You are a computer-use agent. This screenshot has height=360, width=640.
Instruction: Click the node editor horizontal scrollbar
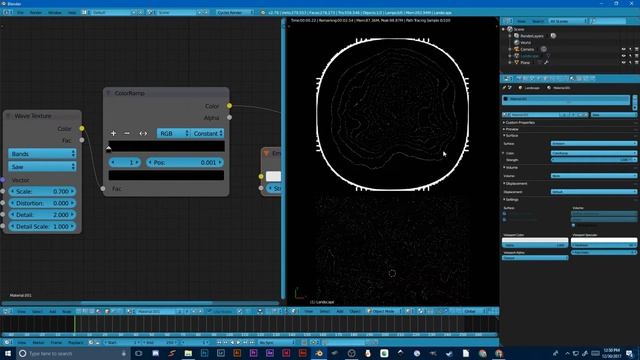click(146, 303)
